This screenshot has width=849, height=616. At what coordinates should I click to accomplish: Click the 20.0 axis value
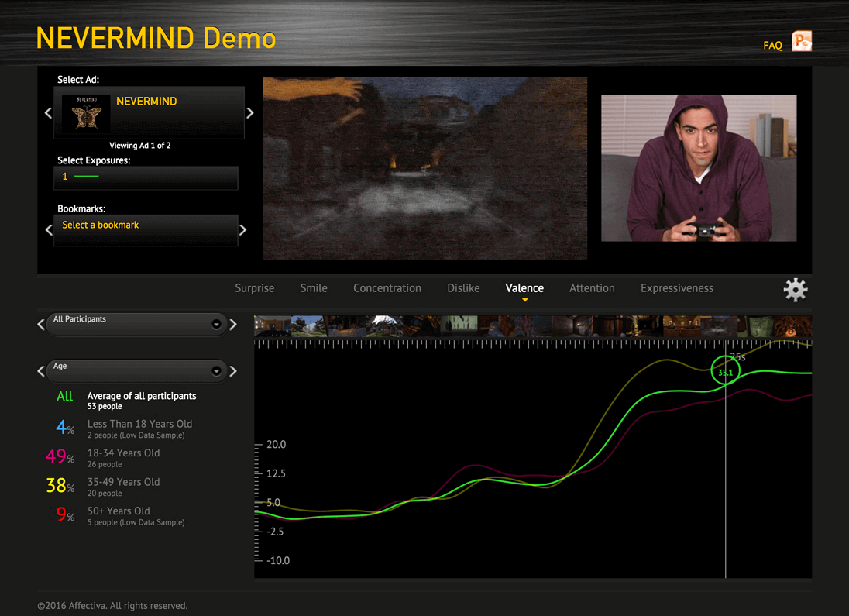[x=276, y=444]
